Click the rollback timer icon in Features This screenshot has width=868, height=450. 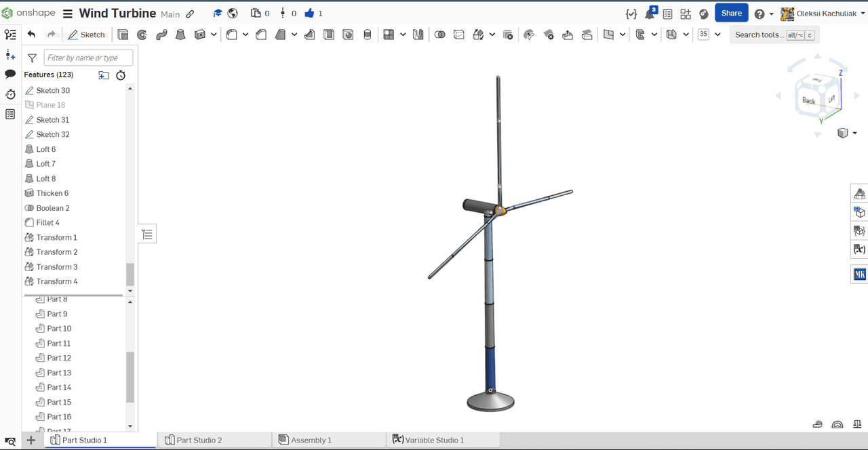[121, 75]
